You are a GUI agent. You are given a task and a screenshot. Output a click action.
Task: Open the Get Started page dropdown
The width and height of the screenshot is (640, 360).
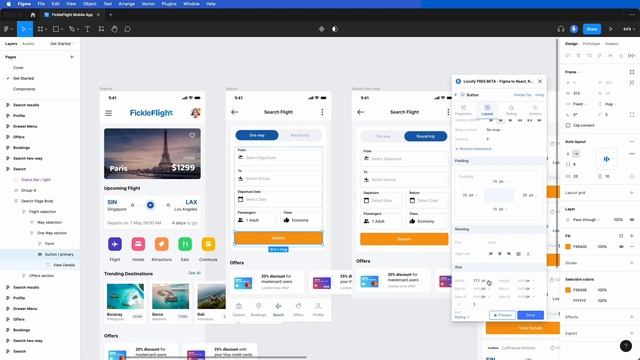(62, 44)
